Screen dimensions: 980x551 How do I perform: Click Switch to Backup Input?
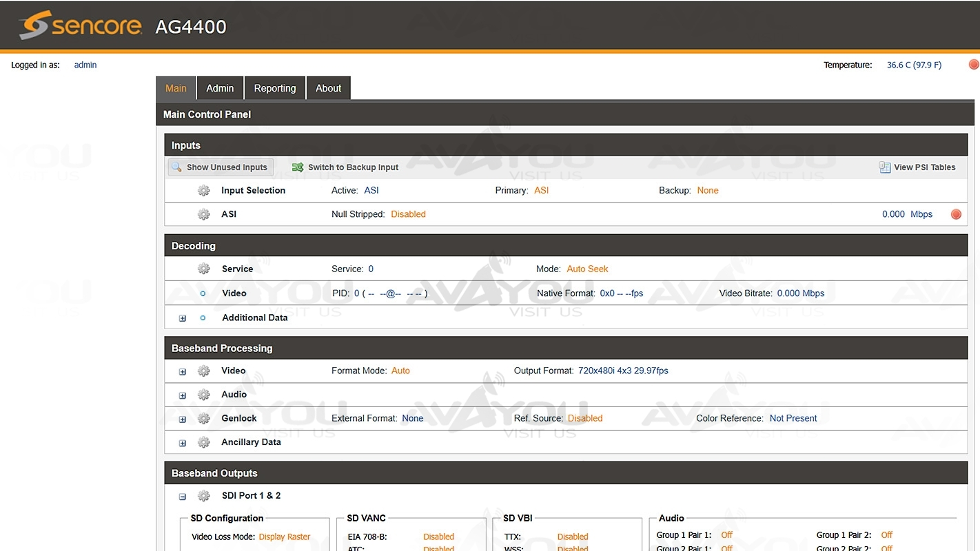click(x=345, y=167)
